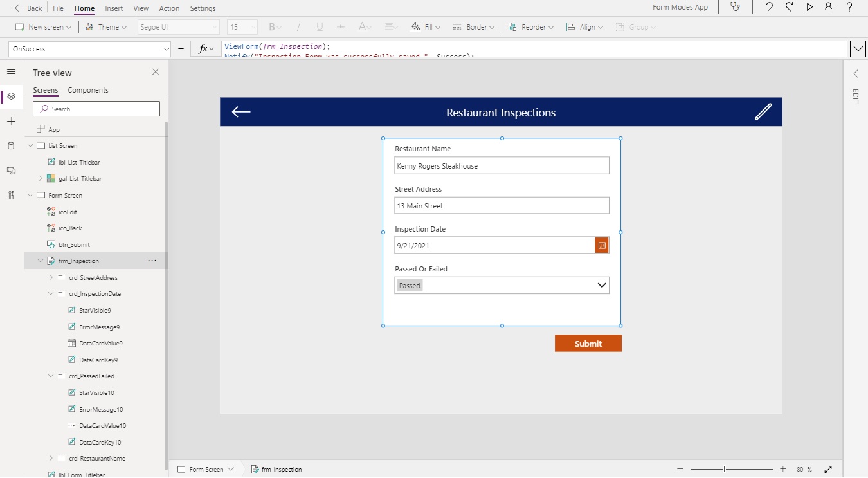This screenshot has height=478, width=868.
Task: Click the Tree view search box
Action: point(95,108)
